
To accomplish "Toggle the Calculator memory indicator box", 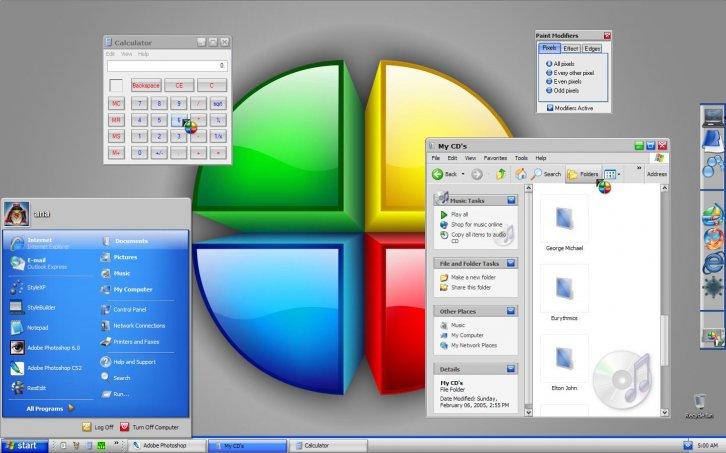I will point(116,86).
